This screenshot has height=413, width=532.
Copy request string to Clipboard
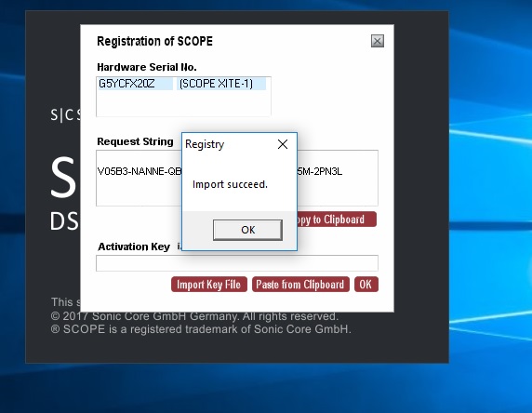click(337, 220)
